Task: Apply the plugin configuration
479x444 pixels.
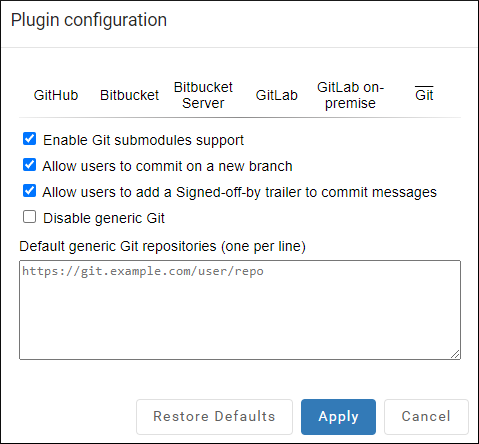Action: pyautogui.click(x=338, y=417)
